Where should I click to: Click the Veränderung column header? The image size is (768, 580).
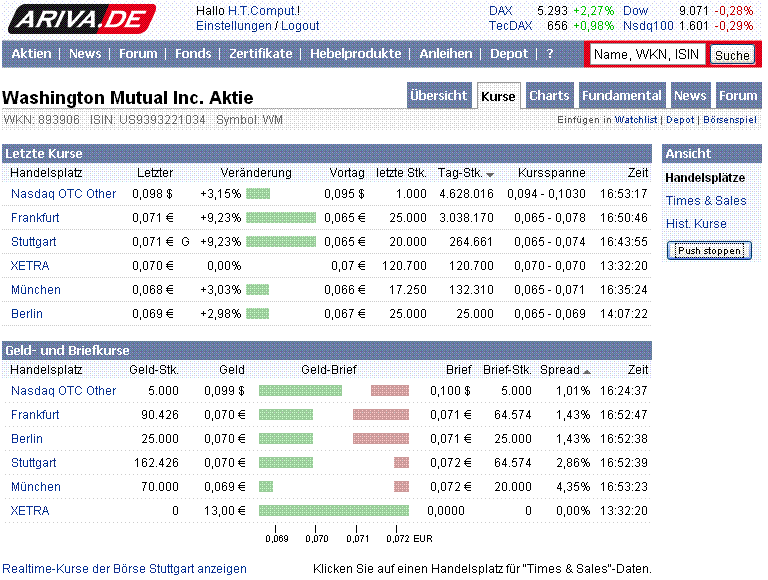(256, 172)
